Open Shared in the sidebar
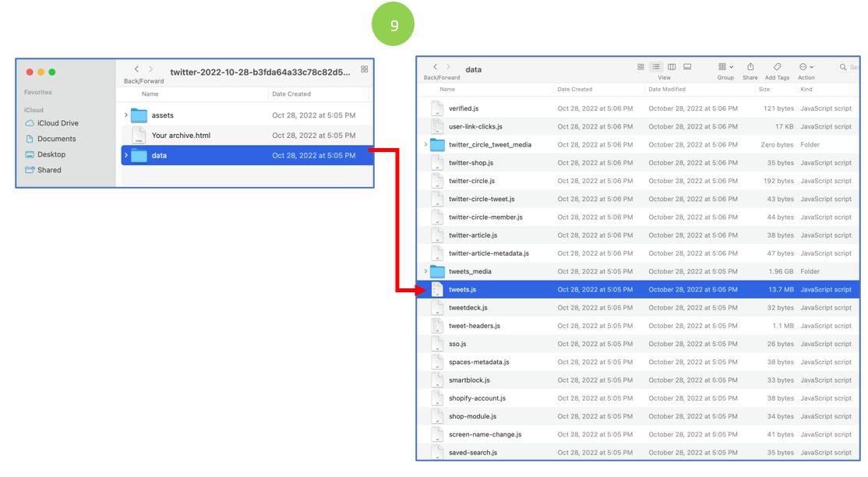The width and height of the screenshot is (868, 477). (x=43, y=170)
